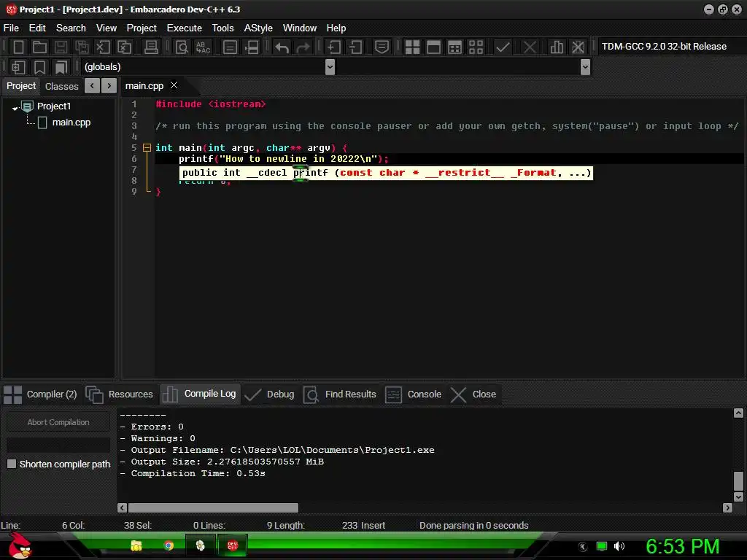747x560 pixels.
Task: Toggle comment using the shield-shaped toolbar icon
Action: tap(382, 47)
